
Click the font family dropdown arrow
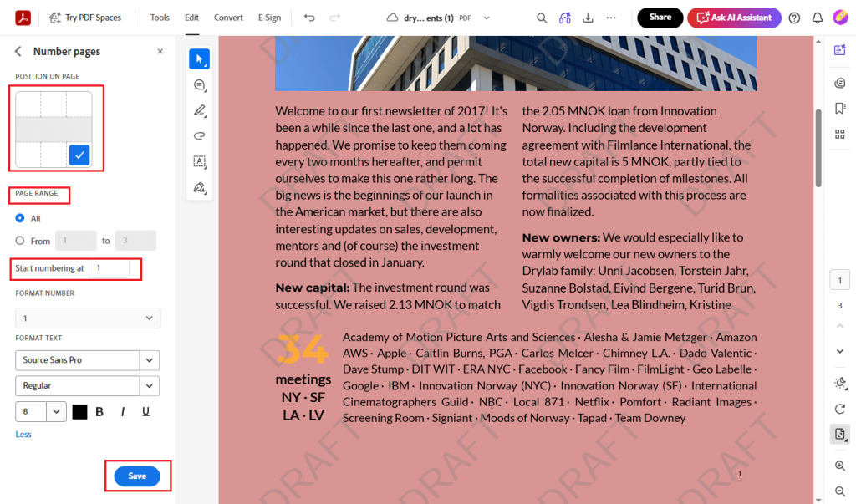pos(149,360)
